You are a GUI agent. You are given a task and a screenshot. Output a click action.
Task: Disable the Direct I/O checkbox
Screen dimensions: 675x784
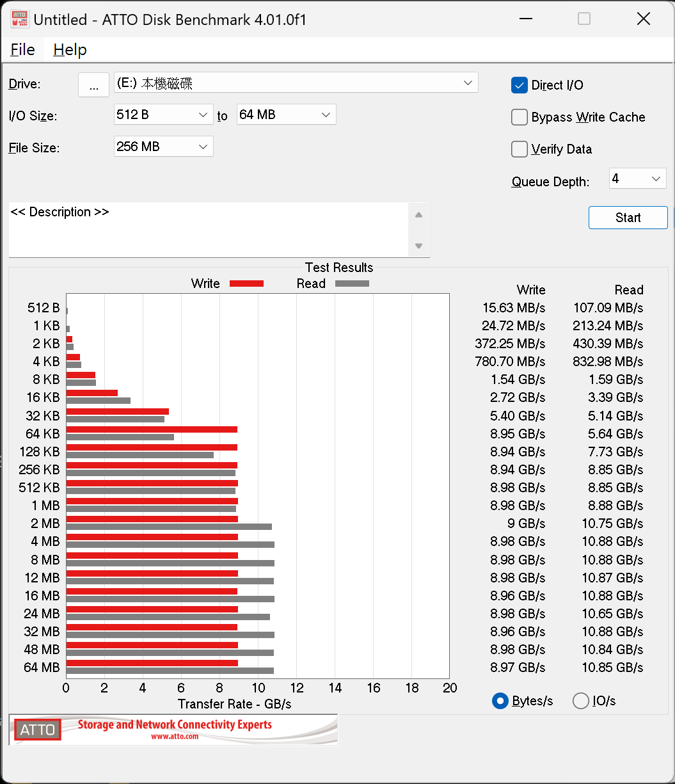[519, 84]
